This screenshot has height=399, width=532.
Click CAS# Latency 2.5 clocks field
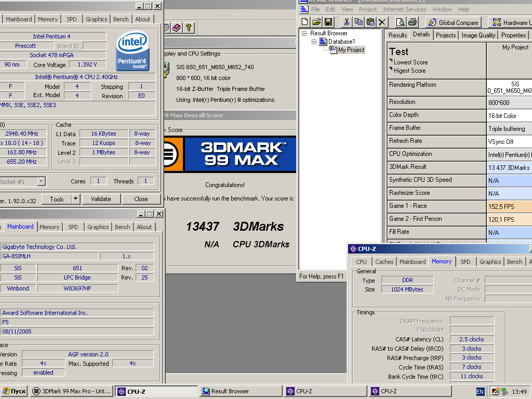(472, 339)
